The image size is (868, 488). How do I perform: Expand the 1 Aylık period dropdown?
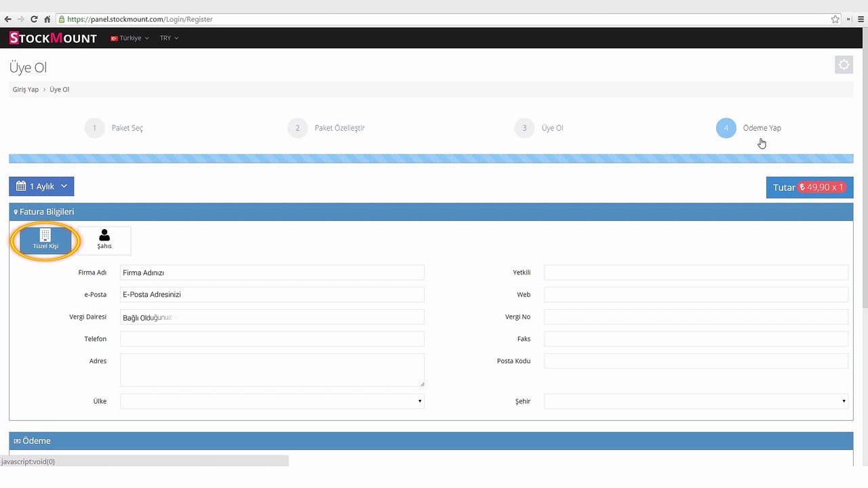(41, 186)
